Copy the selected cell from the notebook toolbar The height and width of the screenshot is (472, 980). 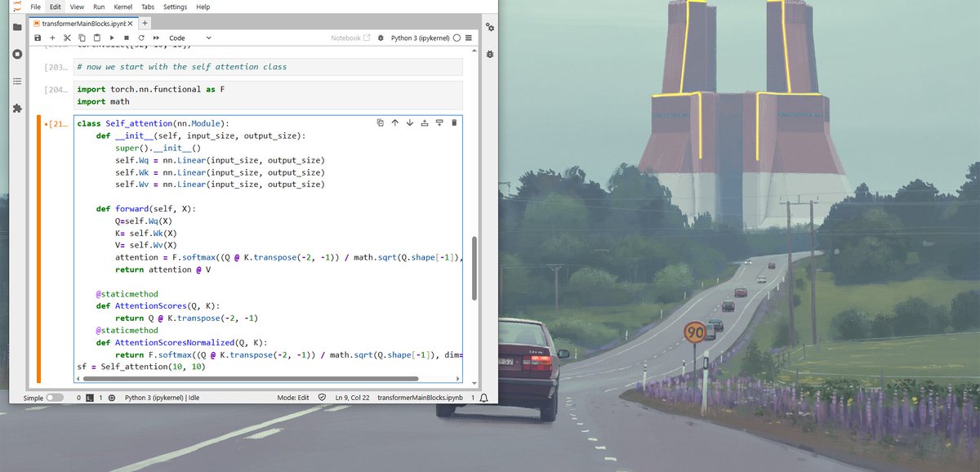click(x=82, y=38)
